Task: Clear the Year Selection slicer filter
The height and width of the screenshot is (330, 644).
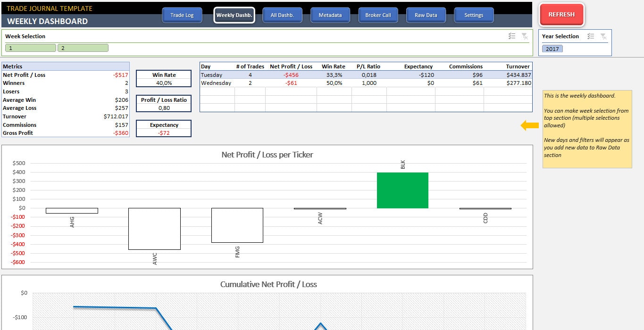Action: [x=602, y=36]
